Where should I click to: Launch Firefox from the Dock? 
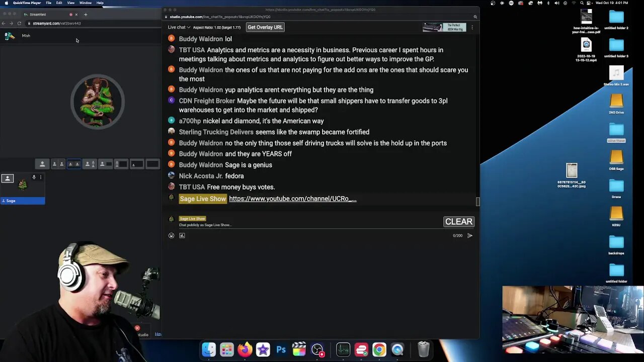pyautogui.click(x=245, y=349)
